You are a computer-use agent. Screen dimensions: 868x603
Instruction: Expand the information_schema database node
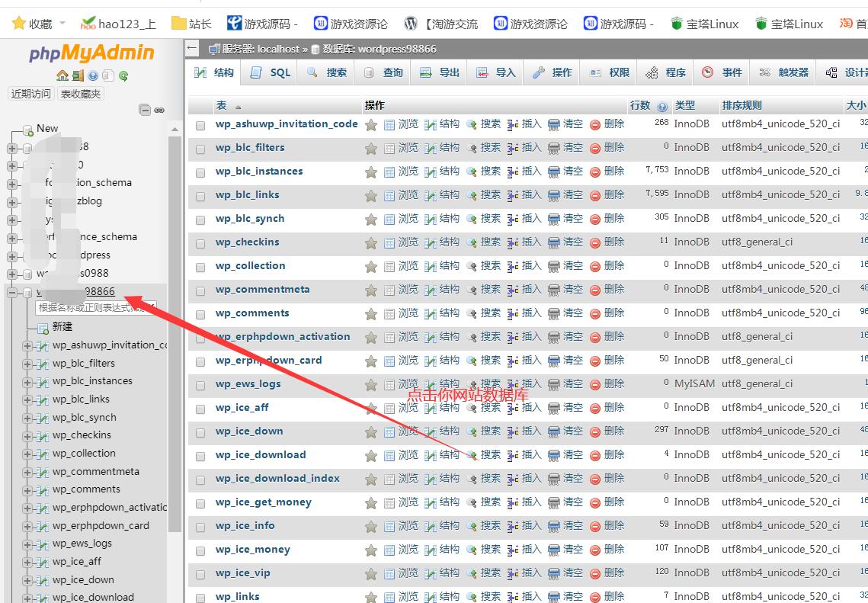point(12,183)
